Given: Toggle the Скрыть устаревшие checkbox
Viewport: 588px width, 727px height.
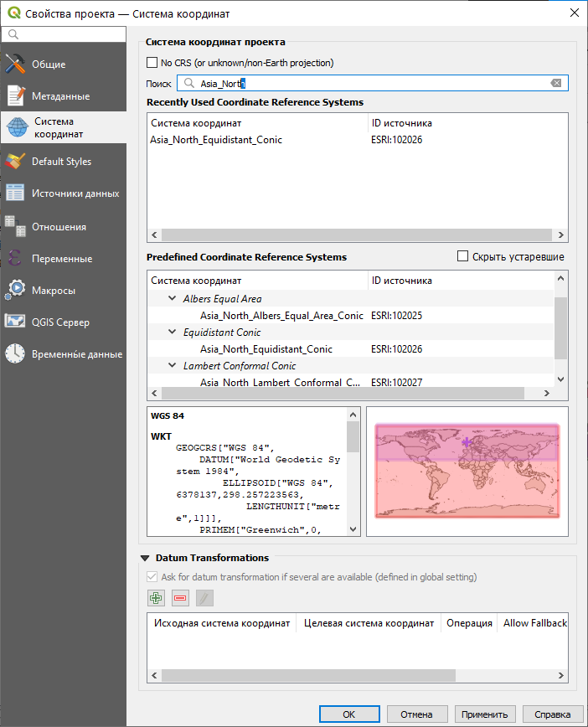Looking at the screenshot, I should coord(463,256).
